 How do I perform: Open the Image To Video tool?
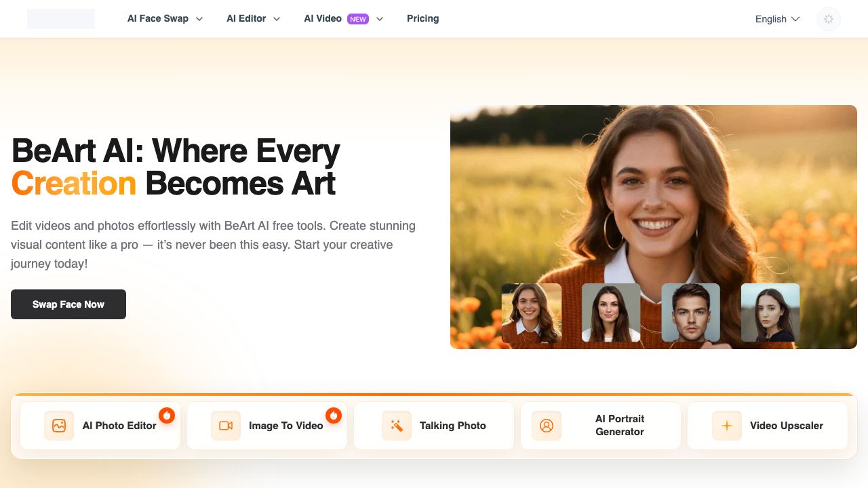coord(267,426)
